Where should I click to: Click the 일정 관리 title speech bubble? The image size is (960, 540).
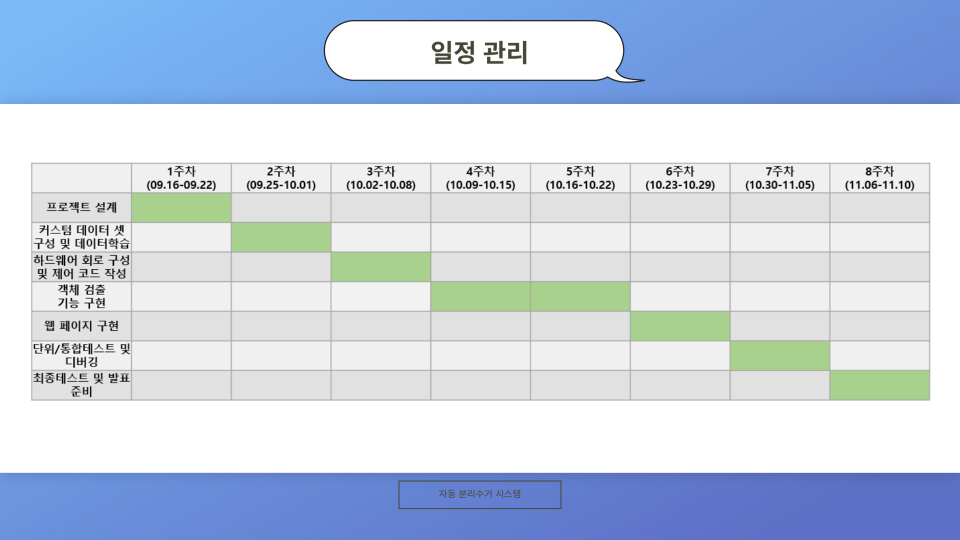(x=474, y=51)
